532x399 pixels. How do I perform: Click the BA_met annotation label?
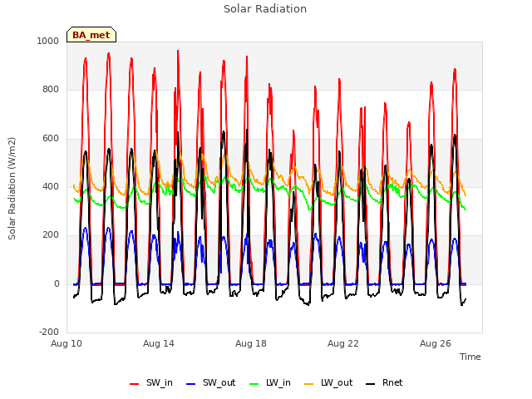click(x=91, y=35)
